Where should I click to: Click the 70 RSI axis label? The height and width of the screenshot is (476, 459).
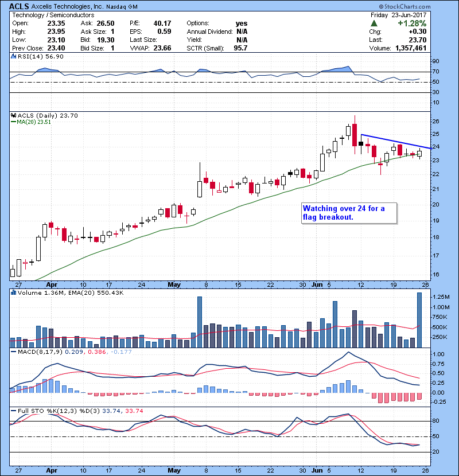pyautogui.click(x=435, y=72)
